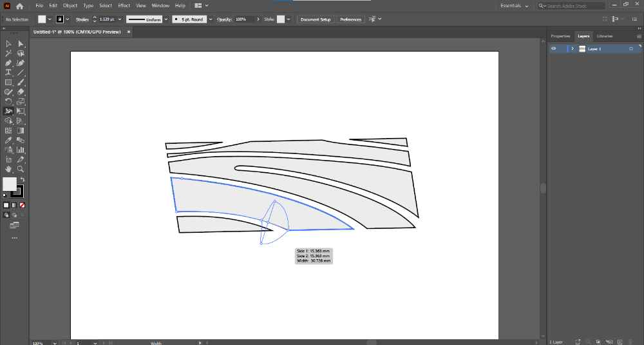
Task: Set fill mode to Gradient
Action: pyautogui.click(x=14, y=205)
